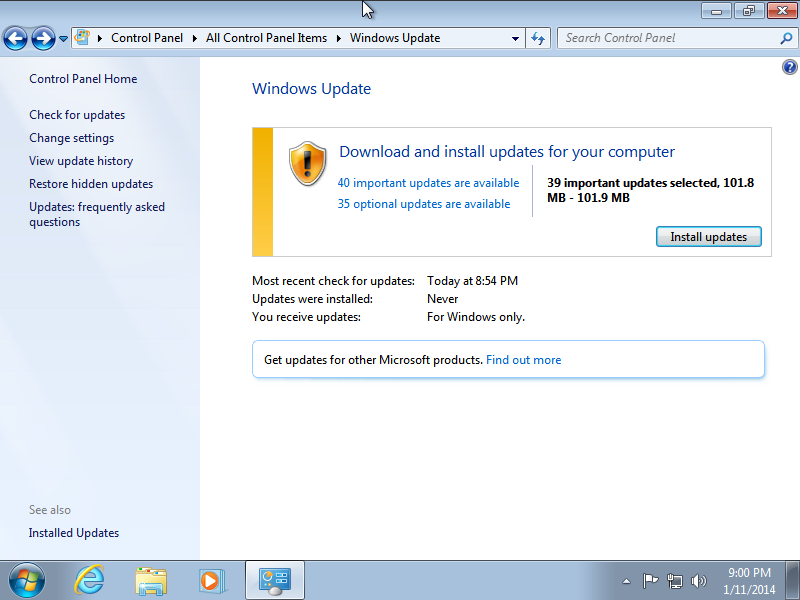Expand the root breadcrumb arrow before Control Panel
This screenshot has width=800, height=600.
[x=100, y=38]
